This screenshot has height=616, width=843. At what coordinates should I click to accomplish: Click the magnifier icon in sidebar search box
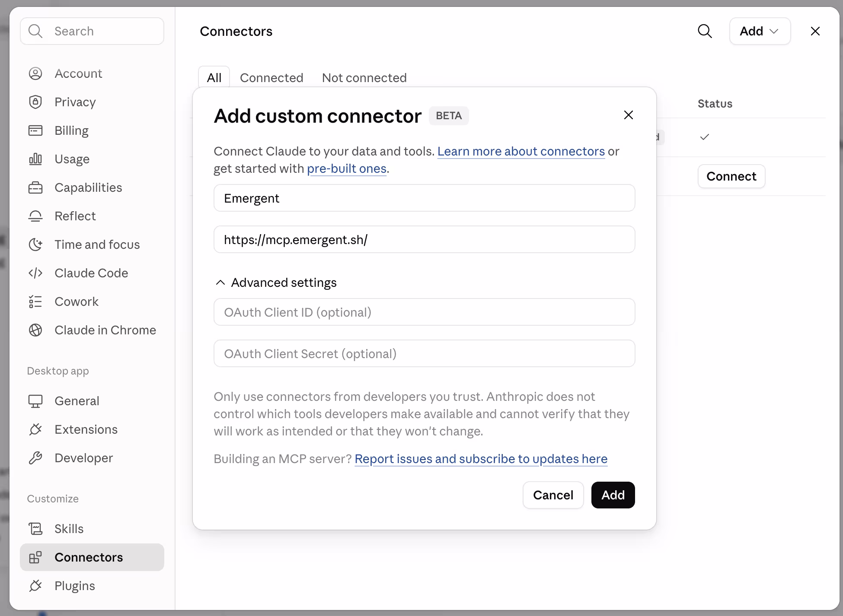(35, 31)
